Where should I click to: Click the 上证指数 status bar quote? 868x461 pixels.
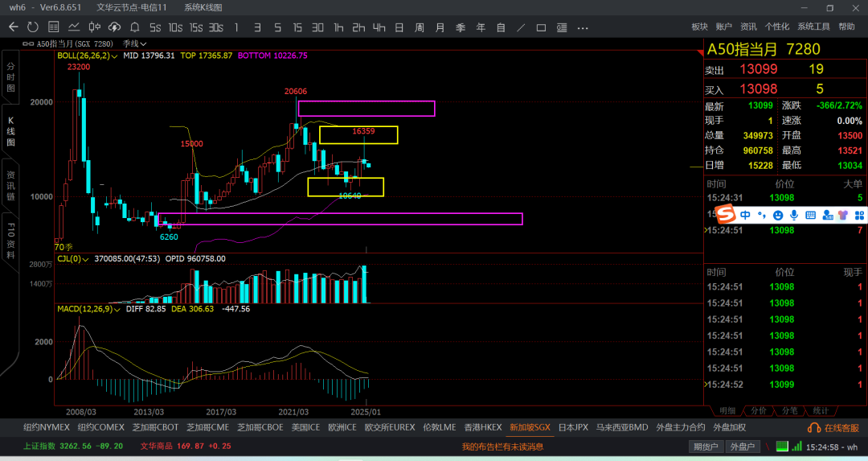(72, 446)
